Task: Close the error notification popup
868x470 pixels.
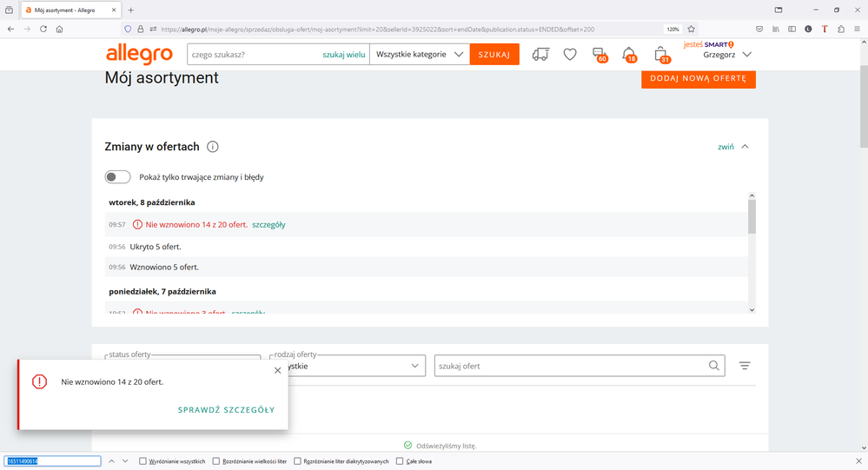Action: click(278, 370)
